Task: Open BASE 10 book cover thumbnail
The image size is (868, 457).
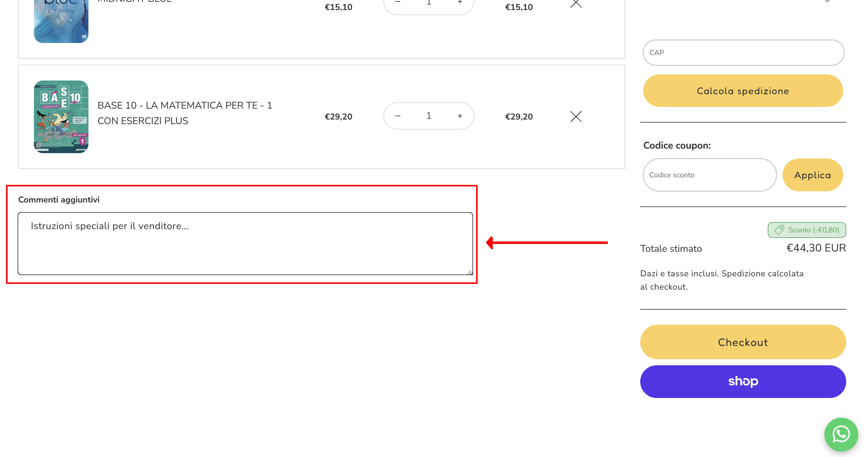Action: [61, 117]
